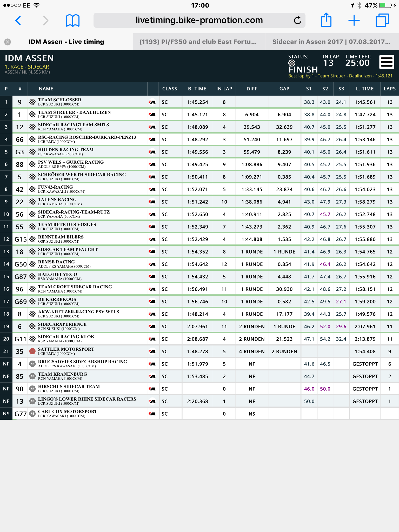Reload the page with the refresh icon
This screenshot has width=399, height=532.
coord(297,20)
